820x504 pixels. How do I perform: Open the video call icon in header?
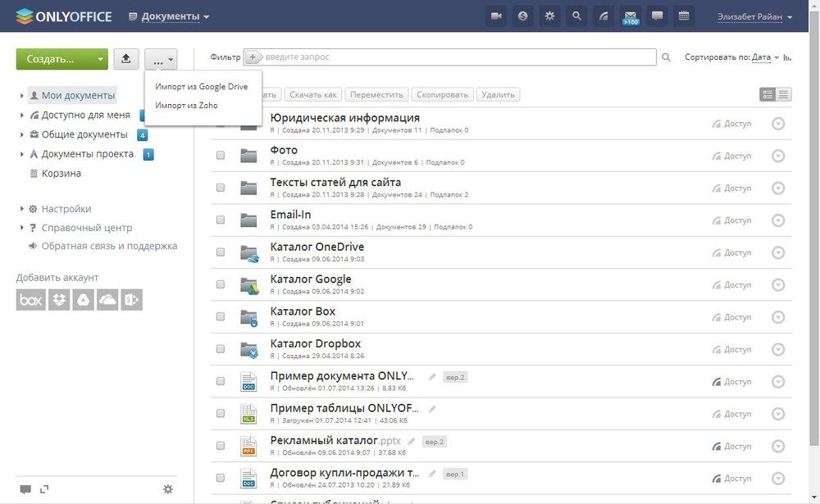pyautogui.click(x=496, y=16)
